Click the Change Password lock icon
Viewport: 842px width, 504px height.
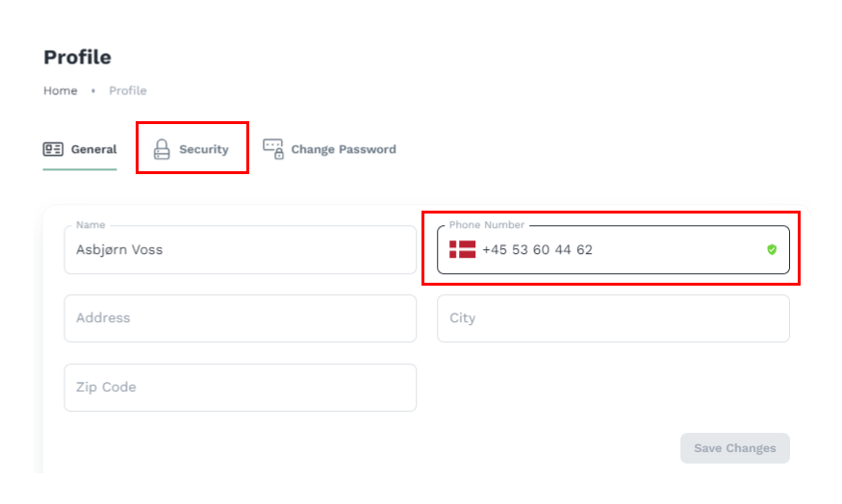point(273,149)
